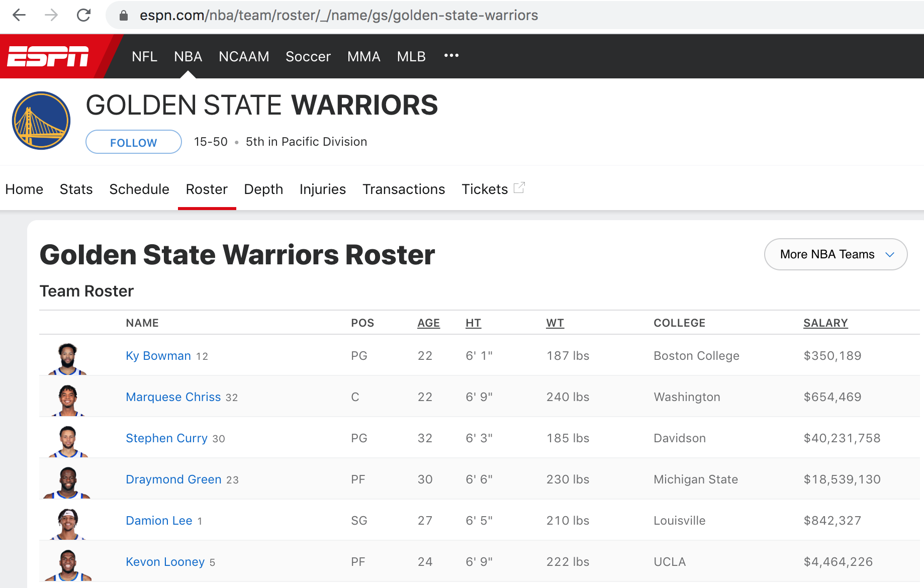Sort the roster by WT
The height and width of the screenshot is (588, 924).
555,323
